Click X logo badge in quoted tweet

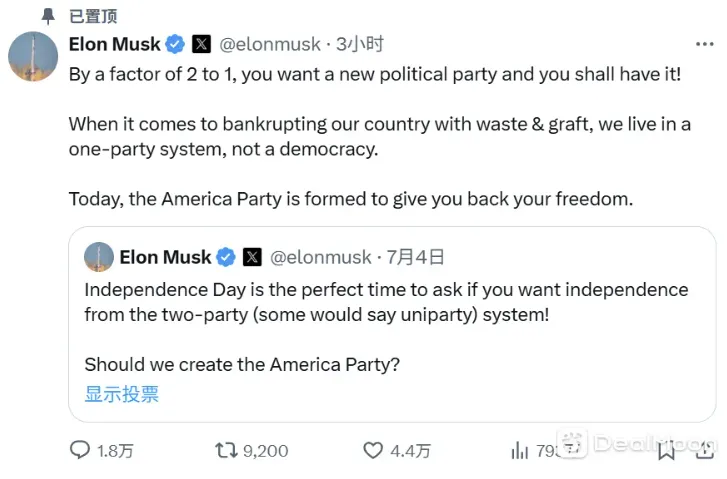(x=252, y=257)
